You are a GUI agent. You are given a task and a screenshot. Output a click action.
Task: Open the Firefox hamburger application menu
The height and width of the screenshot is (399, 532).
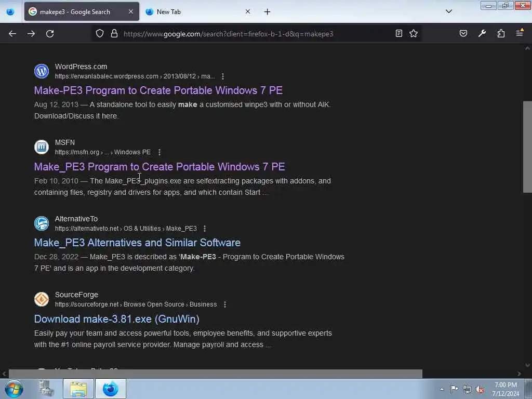coord(520,33)
